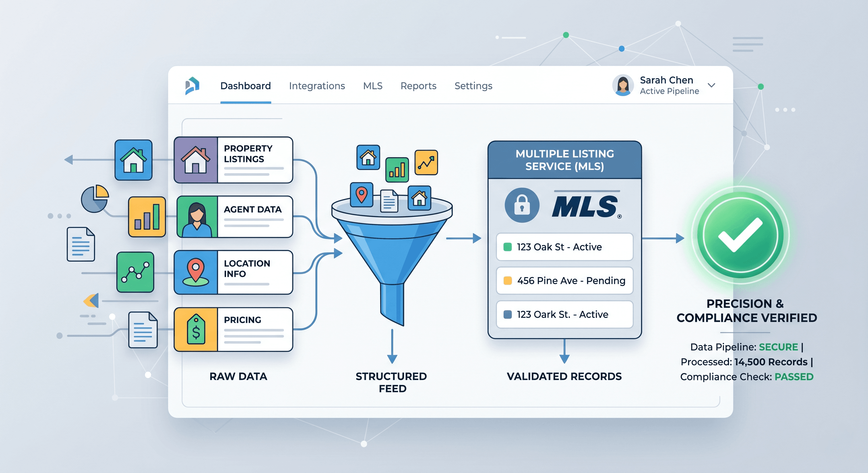The width and height of the screenshot is (868, 473).
Task: Click the house icon on Property Listings card
Action: pos(196,160)
